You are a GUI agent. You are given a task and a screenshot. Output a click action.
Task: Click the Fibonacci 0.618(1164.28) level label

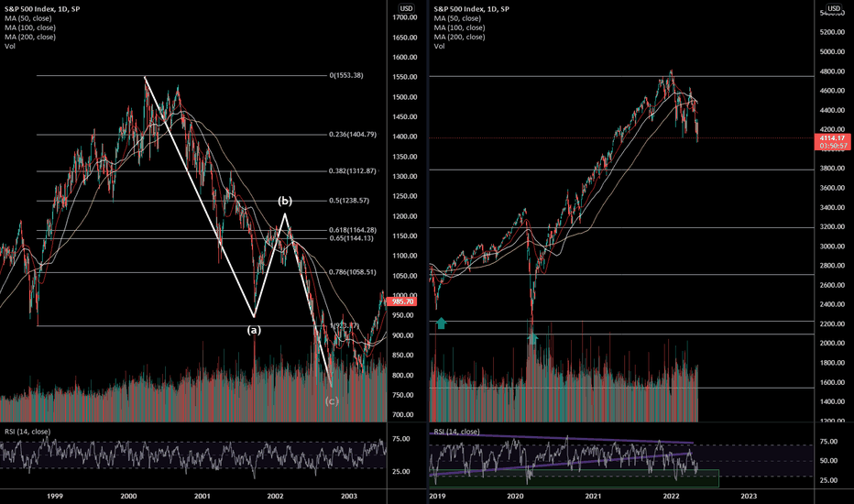click(x=353, y=230)
